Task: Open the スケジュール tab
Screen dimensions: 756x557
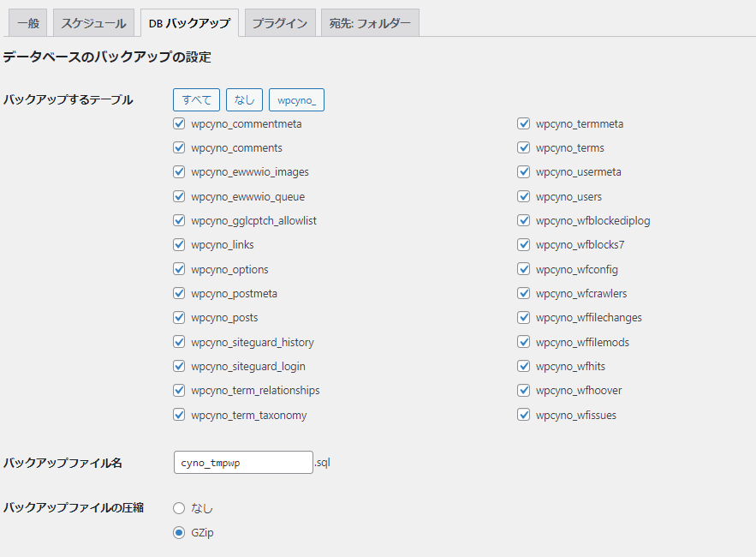Action: (93, 22)
